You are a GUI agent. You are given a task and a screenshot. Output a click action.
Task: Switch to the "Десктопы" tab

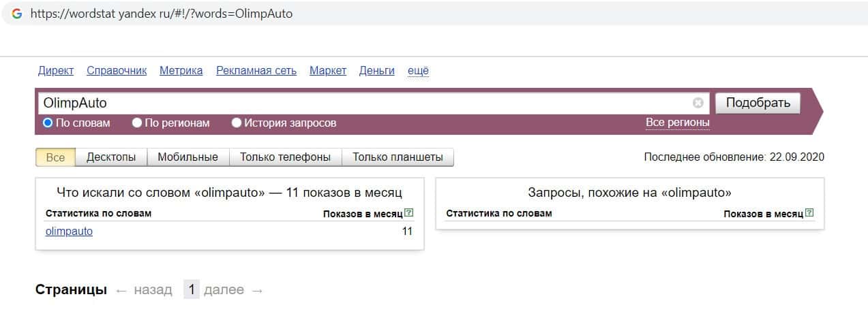(x=111, y=157)
